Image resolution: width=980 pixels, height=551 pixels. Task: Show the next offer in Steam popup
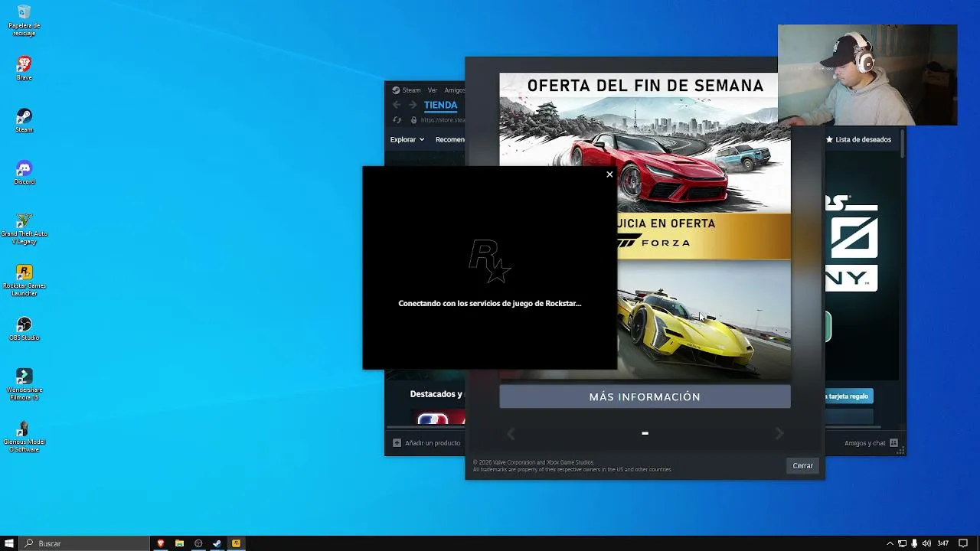click(x=779, y=434)
